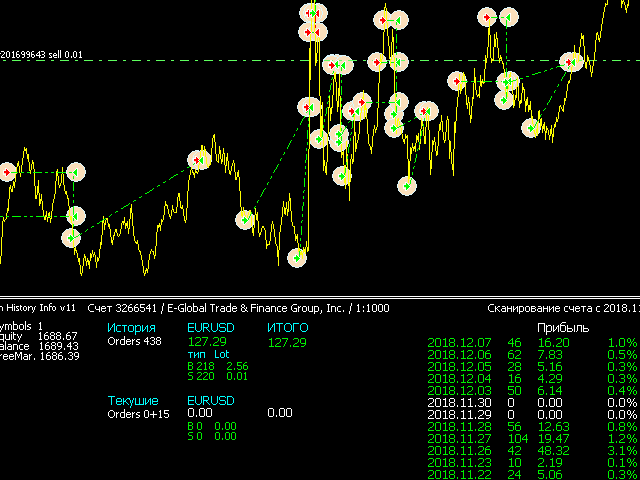
Task: Click the Equity value 1688.67
Action: point(58,336)
